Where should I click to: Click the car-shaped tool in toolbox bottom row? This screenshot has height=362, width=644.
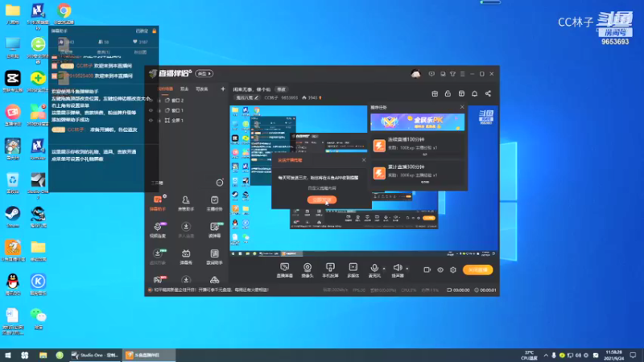tap(214, 280)
